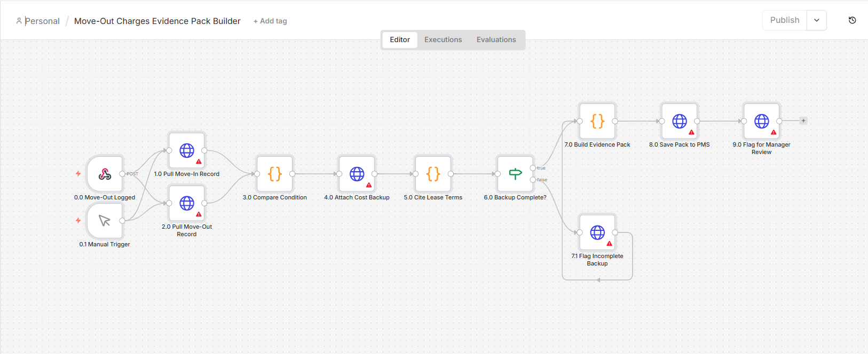Click the trigger bolt beside Manual Trigger
The image size is (868, 354).
tap(78, 220)
